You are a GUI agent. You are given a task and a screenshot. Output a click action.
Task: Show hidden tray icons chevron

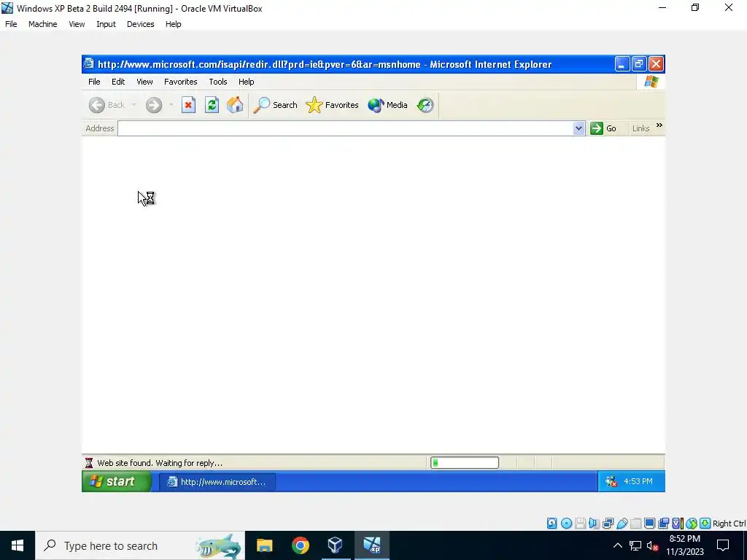pos(617,545)
